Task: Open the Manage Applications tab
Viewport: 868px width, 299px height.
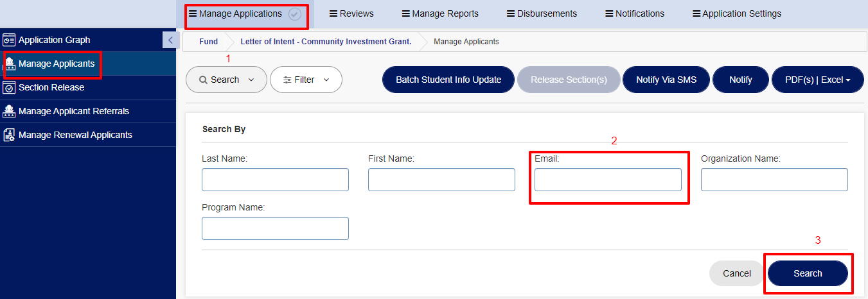Action: [x=240, y=13]
